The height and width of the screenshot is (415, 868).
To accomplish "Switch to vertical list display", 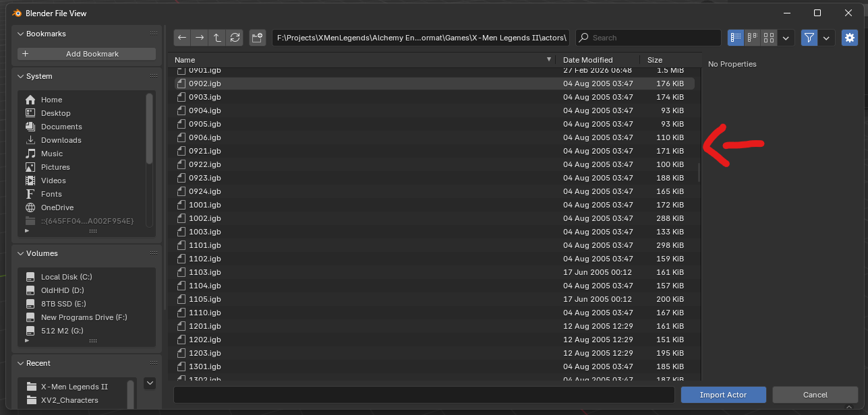I will click(736, 38).
